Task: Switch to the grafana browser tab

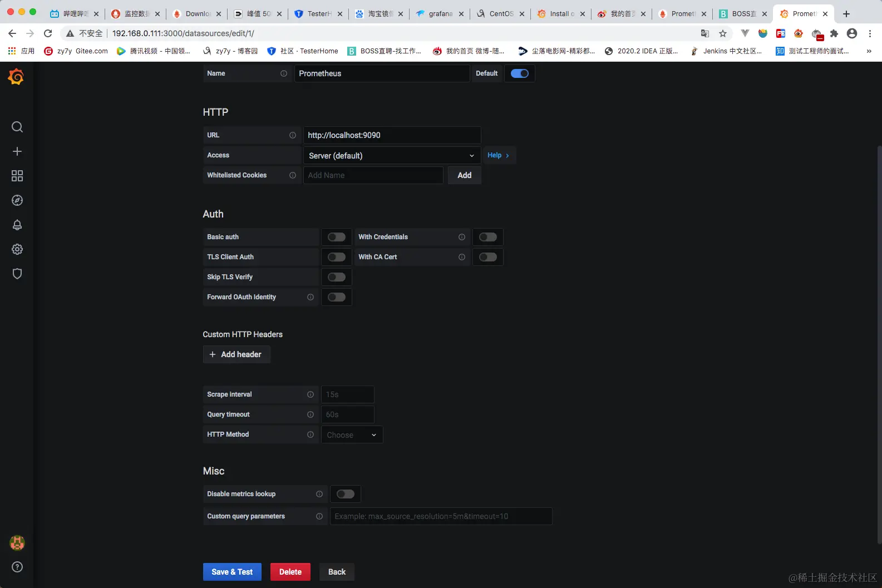Action: pyautogui.click(x=440, y=14)
